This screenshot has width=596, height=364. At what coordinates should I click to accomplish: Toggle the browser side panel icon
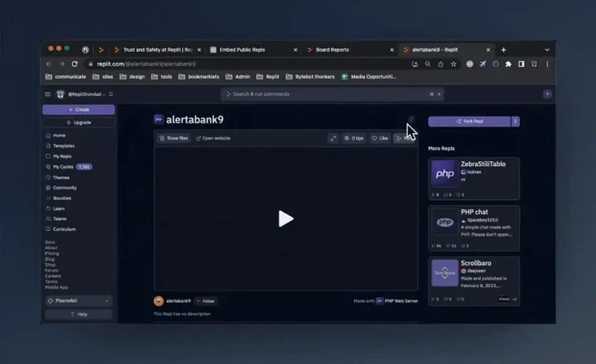point(521,65)
